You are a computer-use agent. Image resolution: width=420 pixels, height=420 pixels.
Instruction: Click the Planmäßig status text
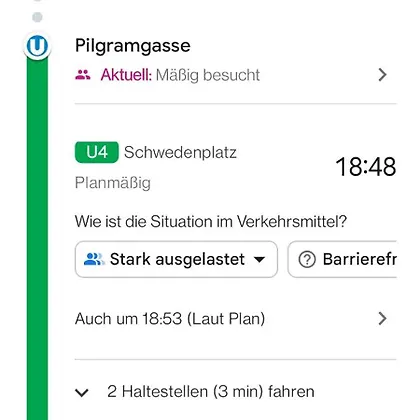(113, 183)
